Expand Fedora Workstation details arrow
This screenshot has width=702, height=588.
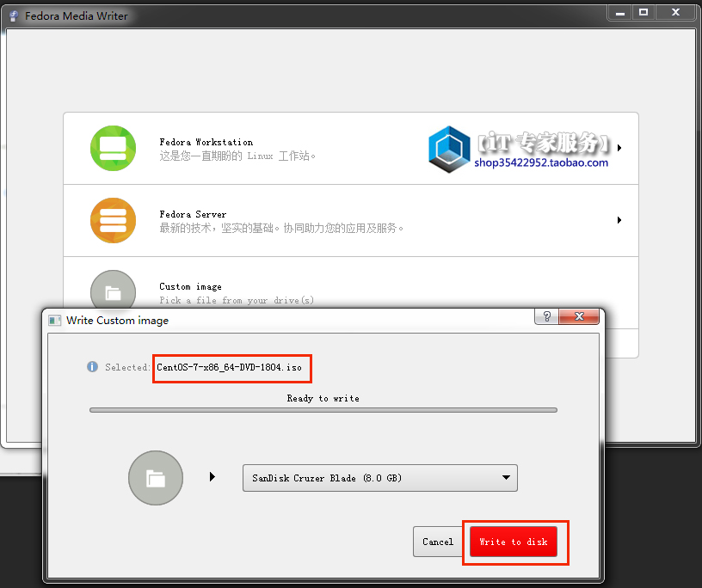[619, 148]
